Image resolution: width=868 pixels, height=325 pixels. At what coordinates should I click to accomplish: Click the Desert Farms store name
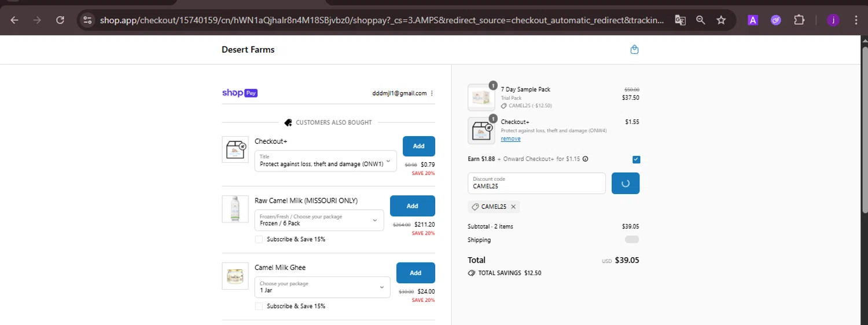click(x=248, y=49)
